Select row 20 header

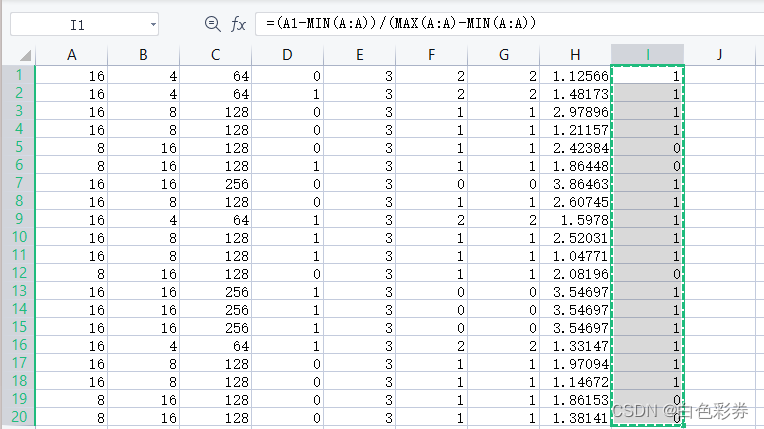pos(19,417)
